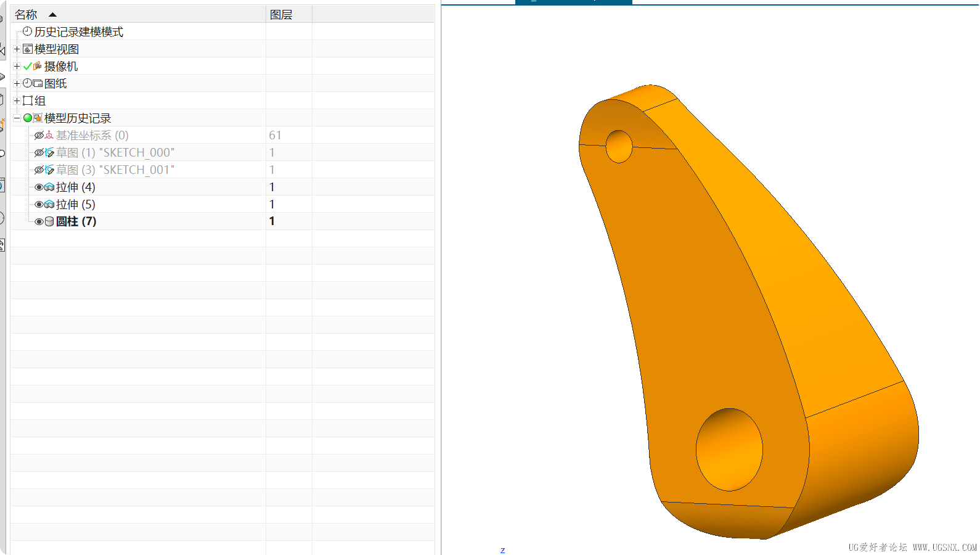980x555 pixels.
Task: Toggle visibility of 草图 (1) SKETCH_000
Action: (39, 152)
